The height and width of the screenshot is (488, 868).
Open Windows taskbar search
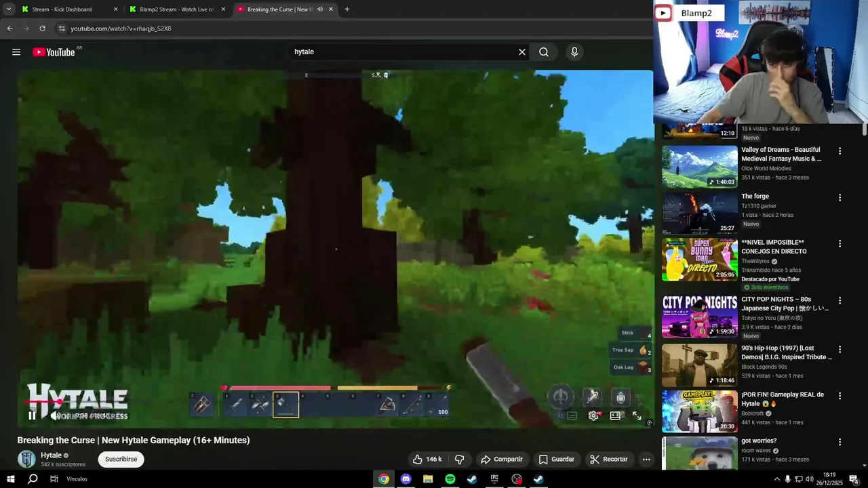(33, 479)
